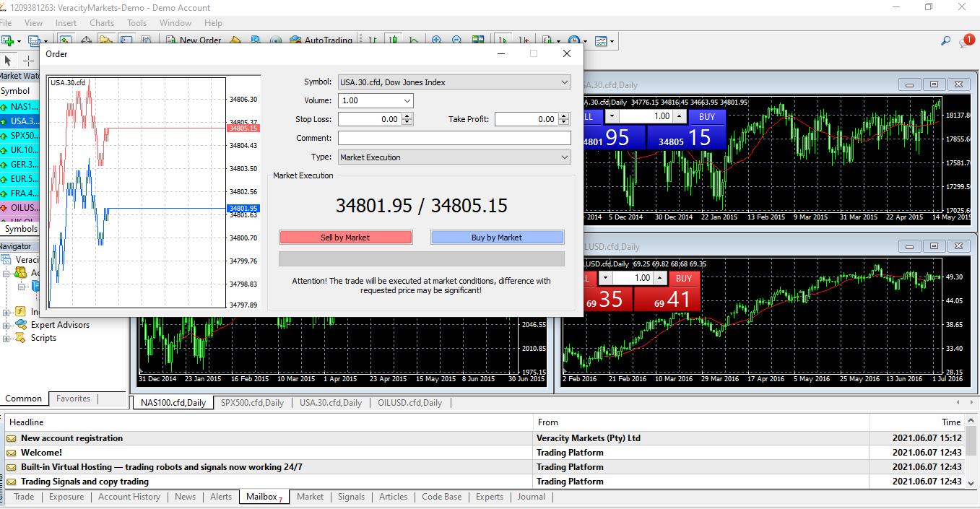This screenshot has width=980, height=509.
Task: Open the Tools menu
Action: click(136, 22)
